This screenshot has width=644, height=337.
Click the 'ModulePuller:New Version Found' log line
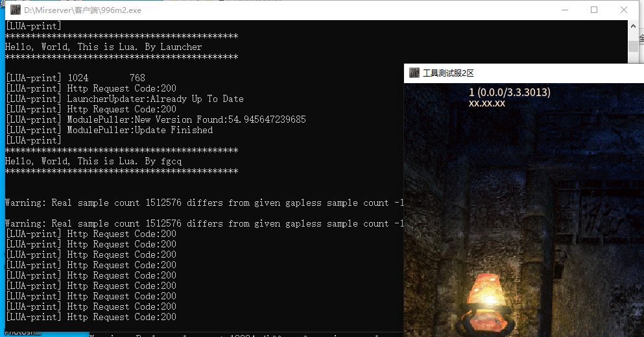[x=186, y=119]
